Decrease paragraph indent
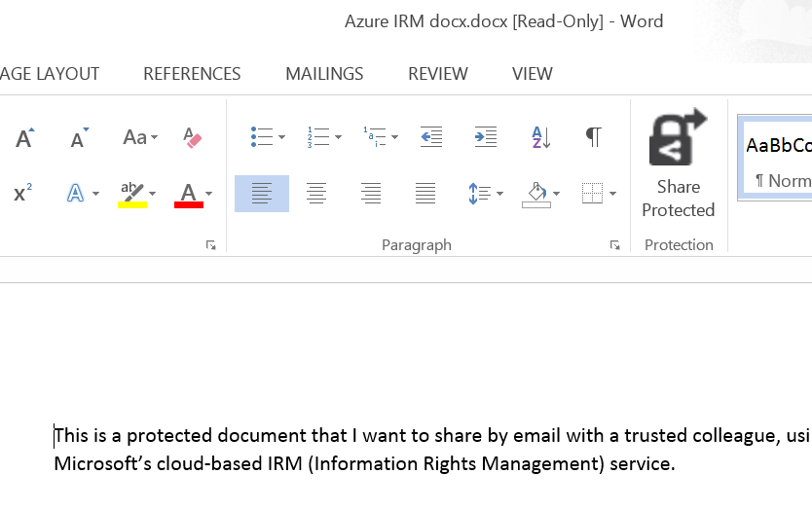The image size is (812, 511). [x=431, y=137]
